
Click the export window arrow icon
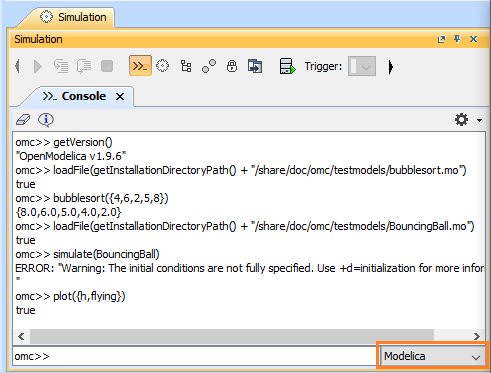pos(255,66)
